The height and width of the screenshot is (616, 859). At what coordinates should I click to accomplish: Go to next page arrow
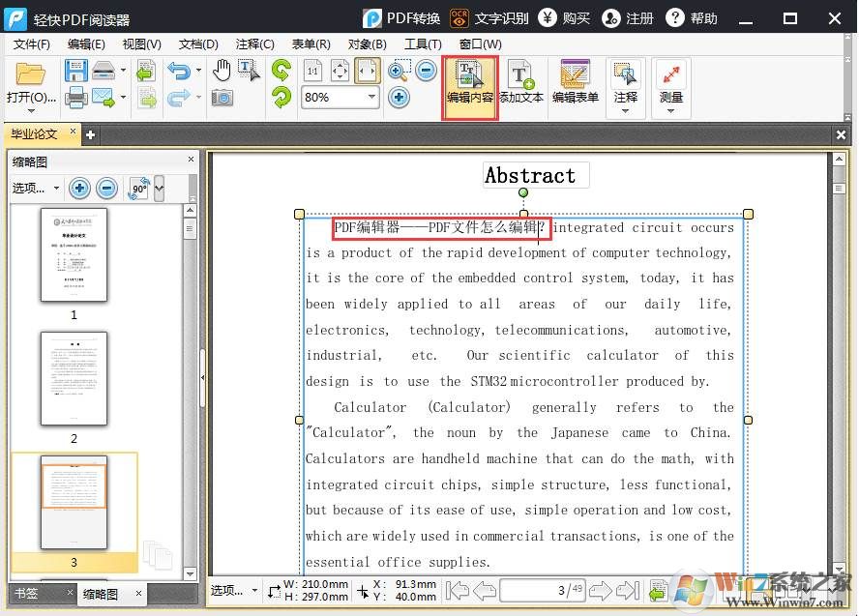(600, 590)
